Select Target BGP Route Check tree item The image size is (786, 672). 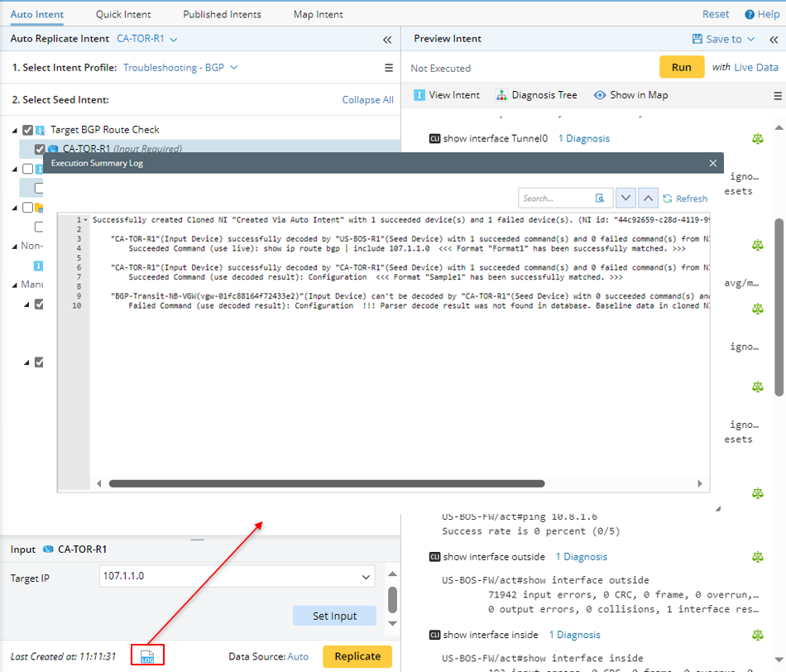click(x=105, y=129)
